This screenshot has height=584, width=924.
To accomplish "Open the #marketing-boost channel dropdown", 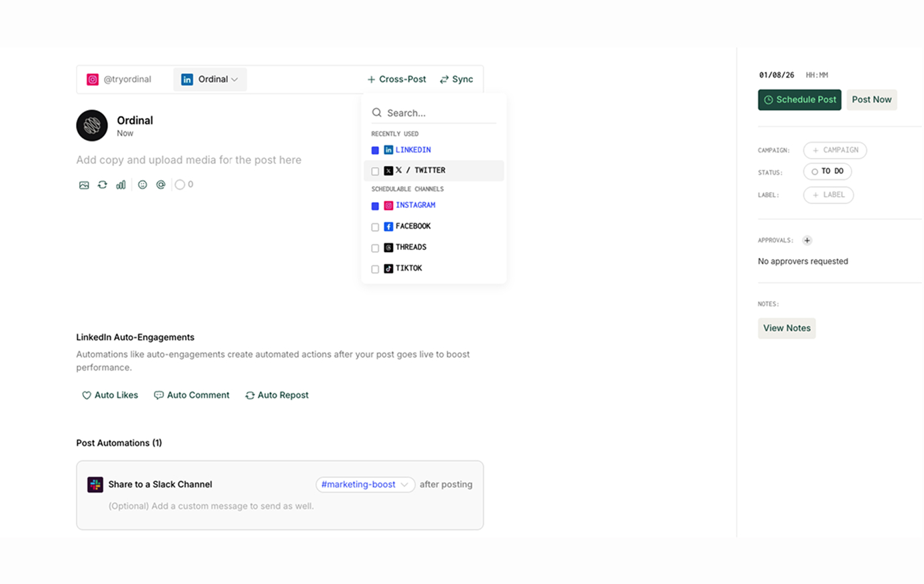I will (x=366, y=485).
